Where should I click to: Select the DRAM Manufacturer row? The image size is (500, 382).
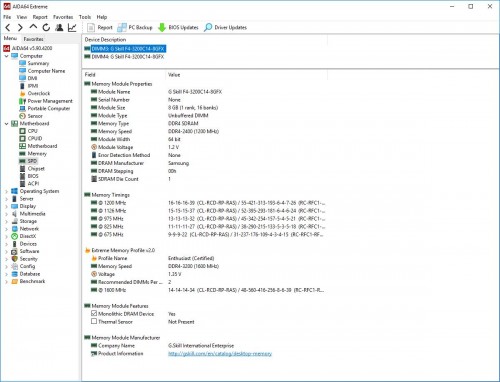205,163
